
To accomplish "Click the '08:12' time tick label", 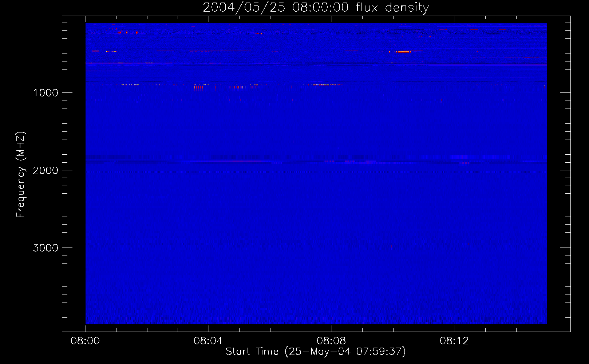I will pos(454,341).
